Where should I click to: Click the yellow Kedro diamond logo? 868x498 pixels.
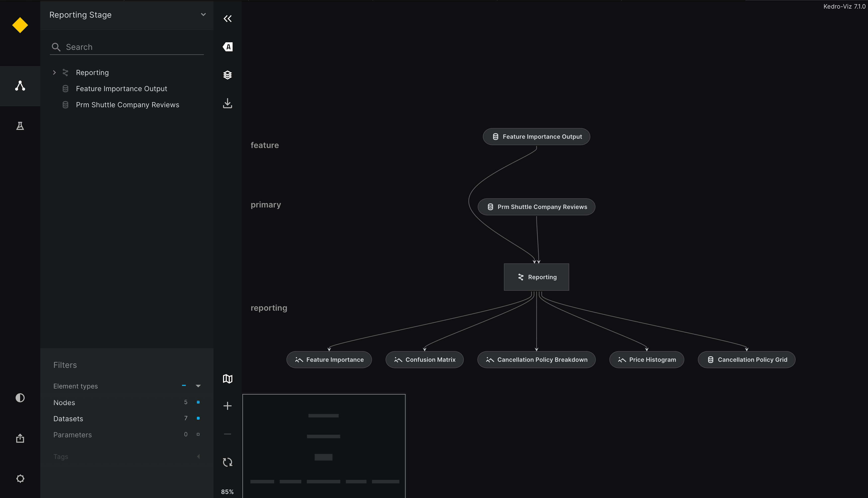click(20, 25)
